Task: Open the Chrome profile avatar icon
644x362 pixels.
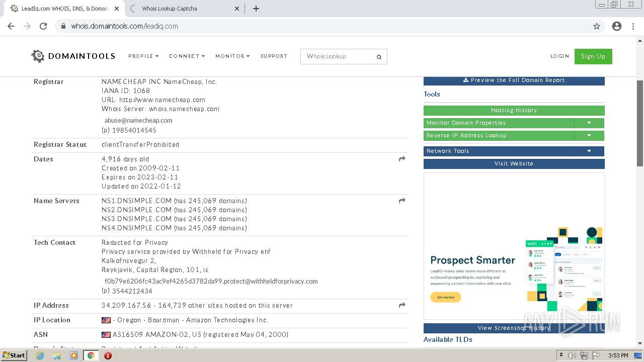Action: tap(617, 26)
